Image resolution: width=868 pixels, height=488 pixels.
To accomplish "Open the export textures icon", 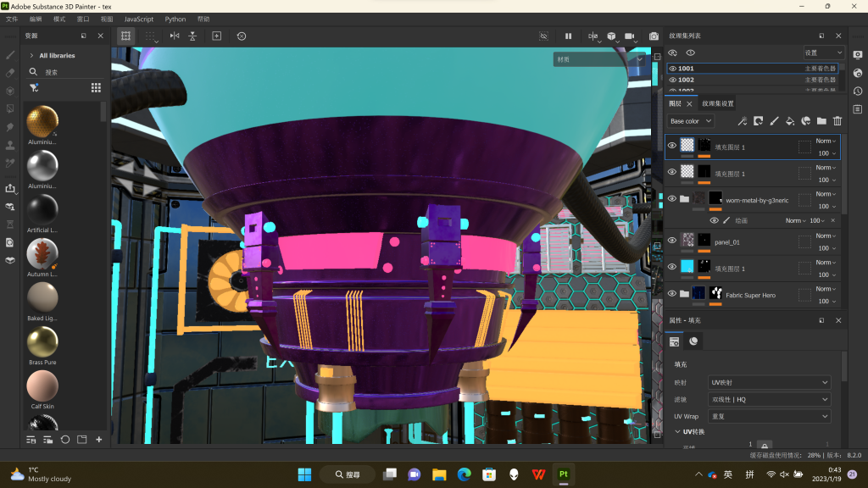I will (x=10, y=188).
